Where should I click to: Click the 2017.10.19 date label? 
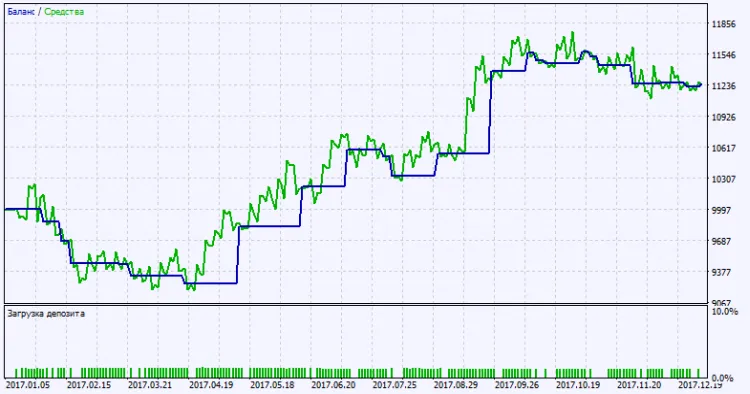[578, 385]
